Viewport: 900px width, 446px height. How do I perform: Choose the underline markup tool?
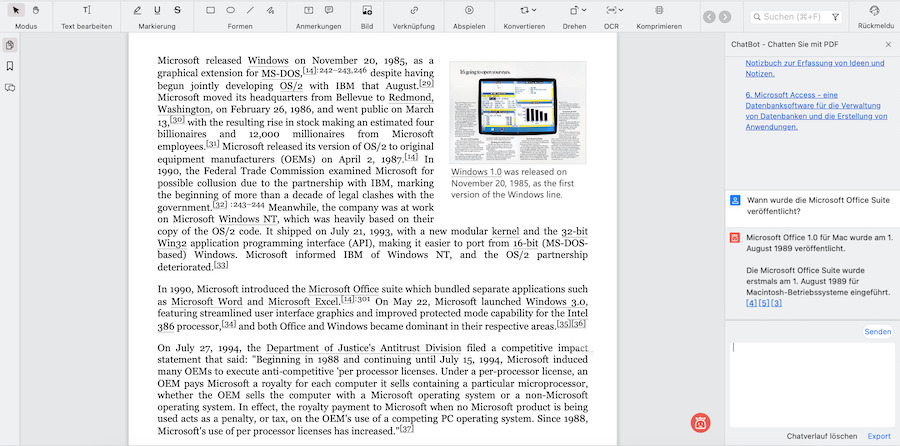tap(157, 10)
